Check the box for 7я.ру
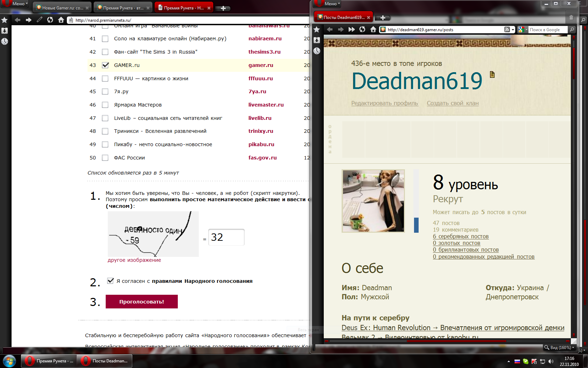The image size is (588, 368). (x=105, y=91)
